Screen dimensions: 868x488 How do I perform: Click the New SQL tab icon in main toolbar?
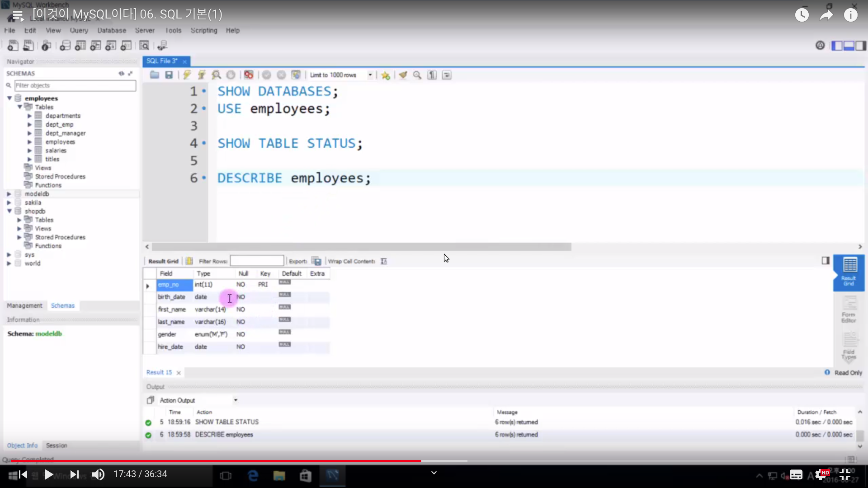(13, 46)
